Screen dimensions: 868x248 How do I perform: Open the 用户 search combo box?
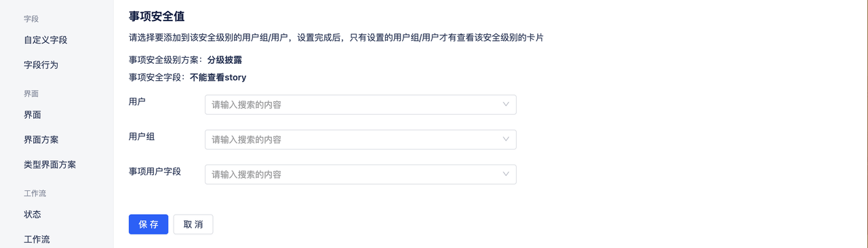[x=361, y=105]
